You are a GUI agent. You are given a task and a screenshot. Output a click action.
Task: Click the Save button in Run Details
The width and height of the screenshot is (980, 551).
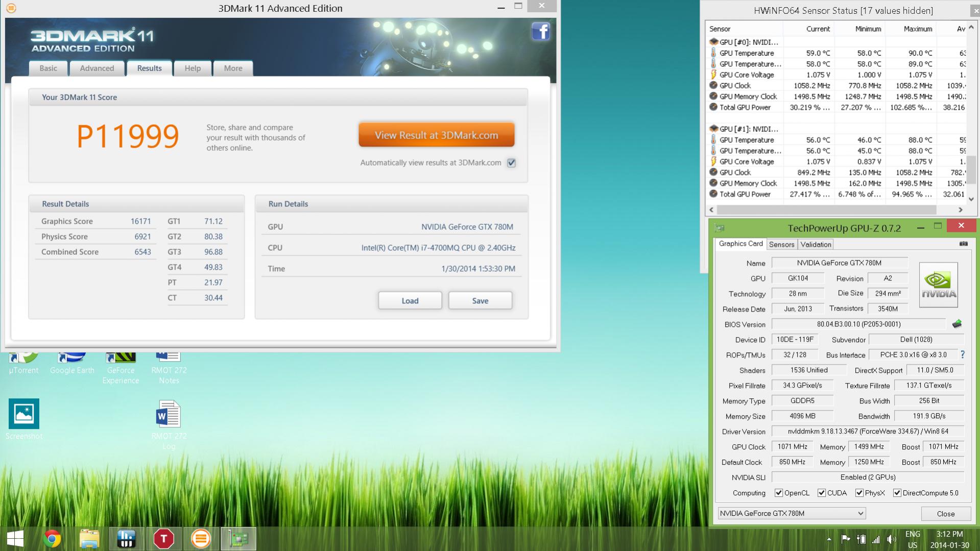pyautogui.click(x=480, y=300)
